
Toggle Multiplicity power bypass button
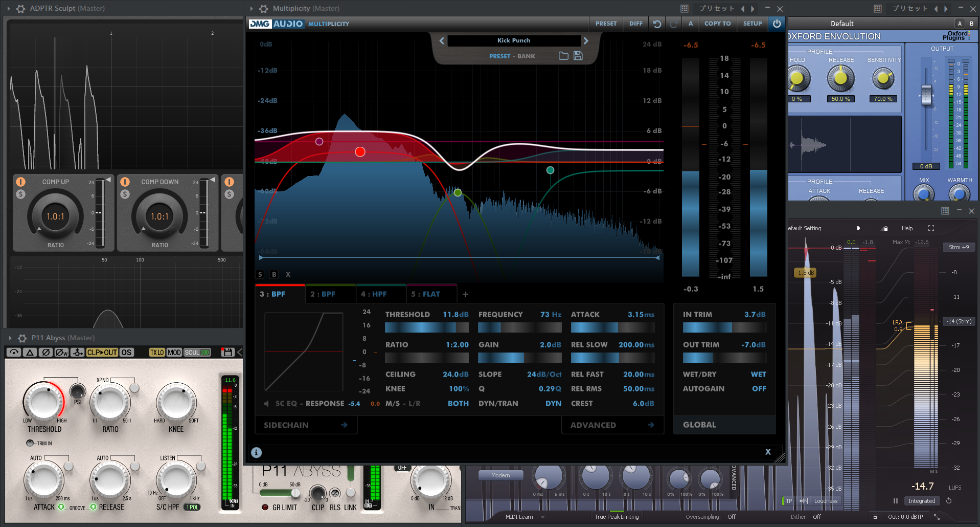(777, 24)
